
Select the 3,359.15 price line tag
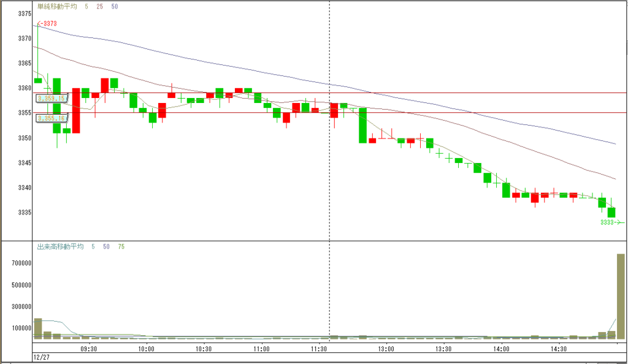point(52,98)
